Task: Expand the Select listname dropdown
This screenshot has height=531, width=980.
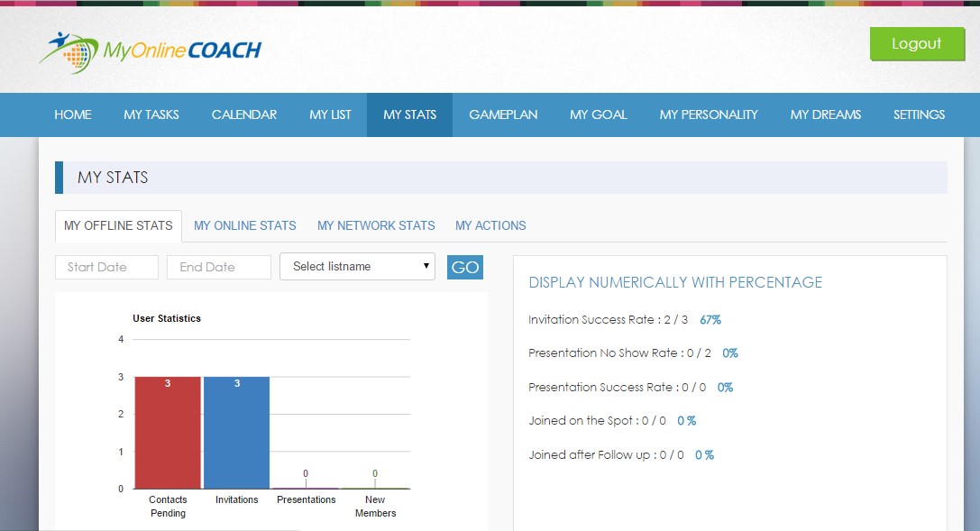Action: (x=357, y=267)
